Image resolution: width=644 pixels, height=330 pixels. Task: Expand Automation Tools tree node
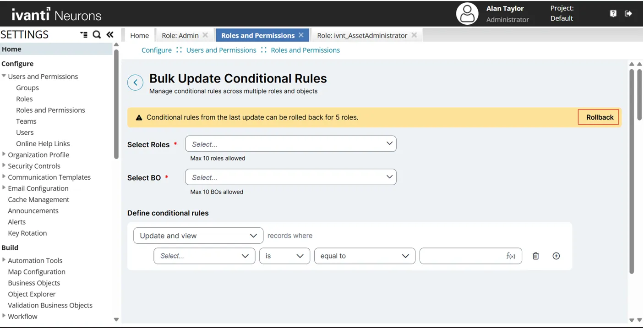click(4, 260)
